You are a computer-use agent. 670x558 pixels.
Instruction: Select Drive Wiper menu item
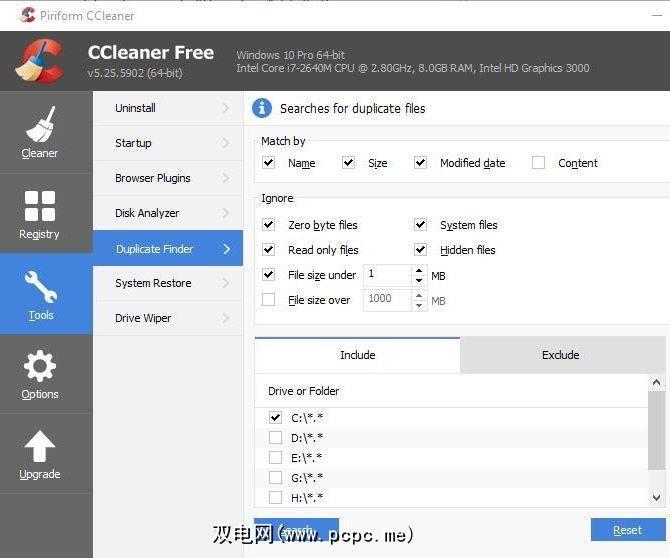pyautogui.click(x=168, y=318)
